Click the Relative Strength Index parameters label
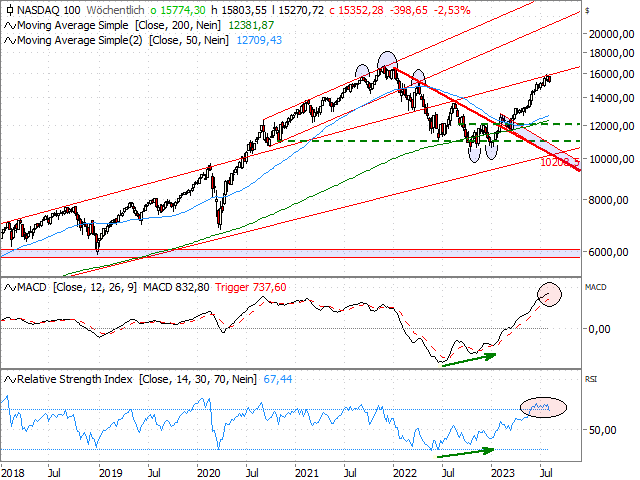640x480 pixels. (x=137, y=380)
